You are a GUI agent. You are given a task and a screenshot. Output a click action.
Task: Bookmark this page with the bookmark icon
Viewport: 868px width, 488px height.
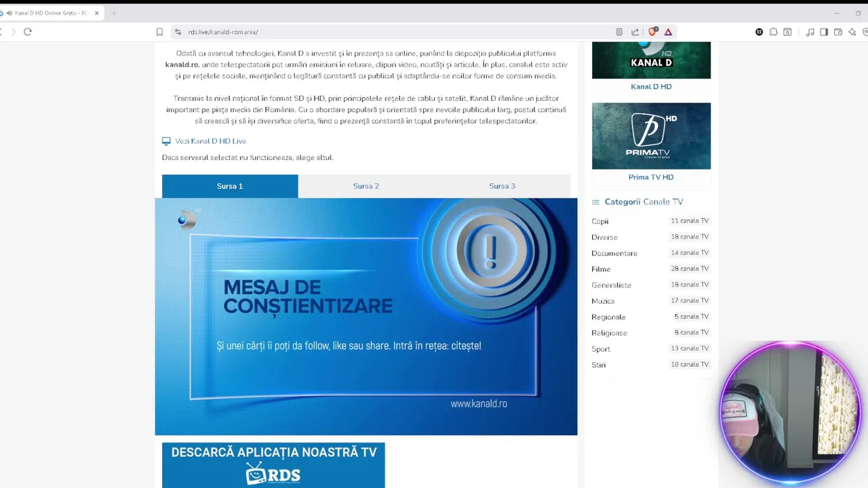[159, 32]
